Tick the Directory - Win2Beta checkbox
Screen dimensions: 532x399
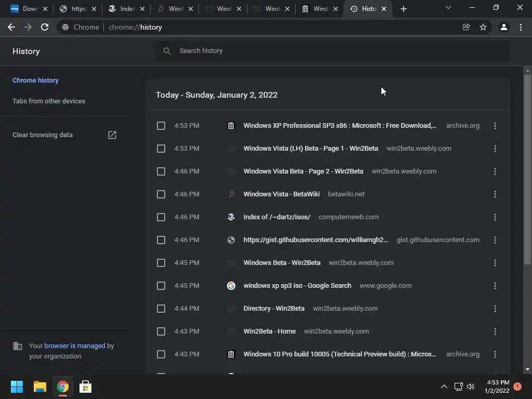pyautogui.click(x=161, y=309)
